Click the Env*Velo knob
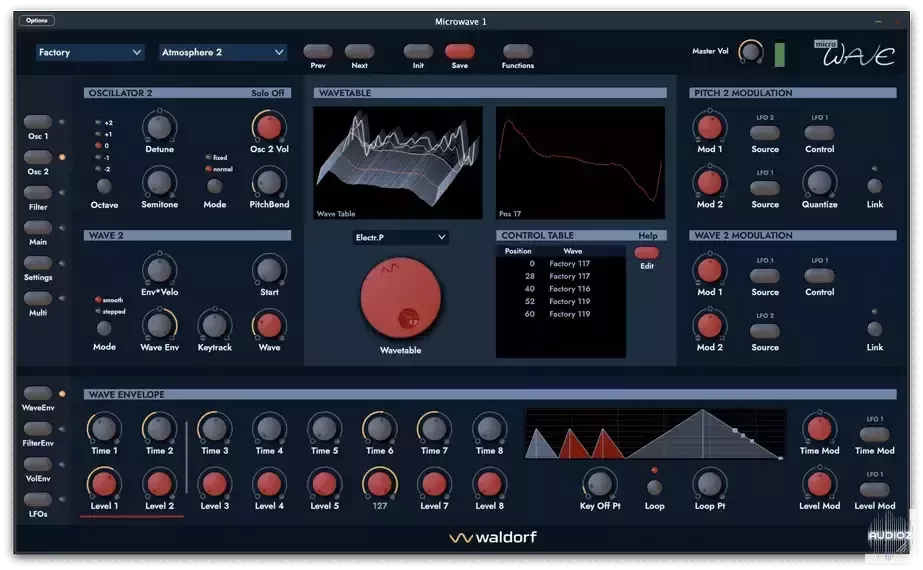 click(159, 270)
